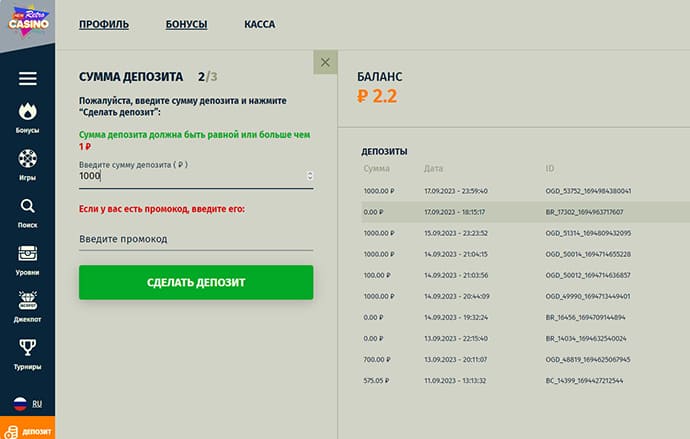Click the Введите промокод field
The width and height of the screenshot is (690, 439).
click(195, 239)
